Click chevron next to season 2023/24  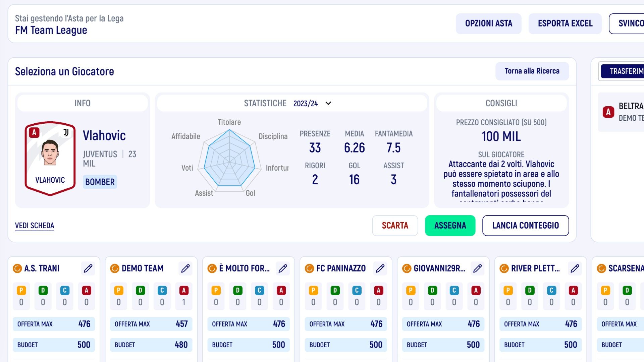click(x=328, y=103)
